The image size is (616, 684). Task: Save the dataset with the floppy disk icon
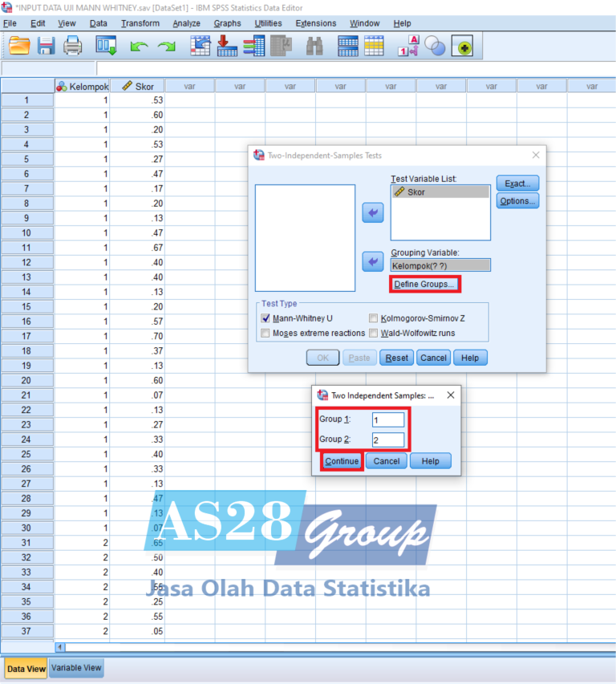46,47
